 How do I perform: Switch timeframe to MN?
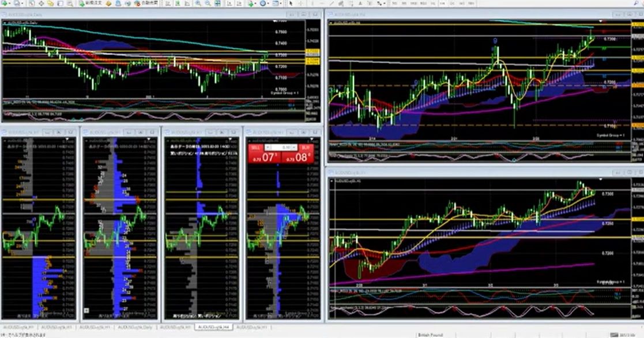pyautogui.click(x=472, y=3)
